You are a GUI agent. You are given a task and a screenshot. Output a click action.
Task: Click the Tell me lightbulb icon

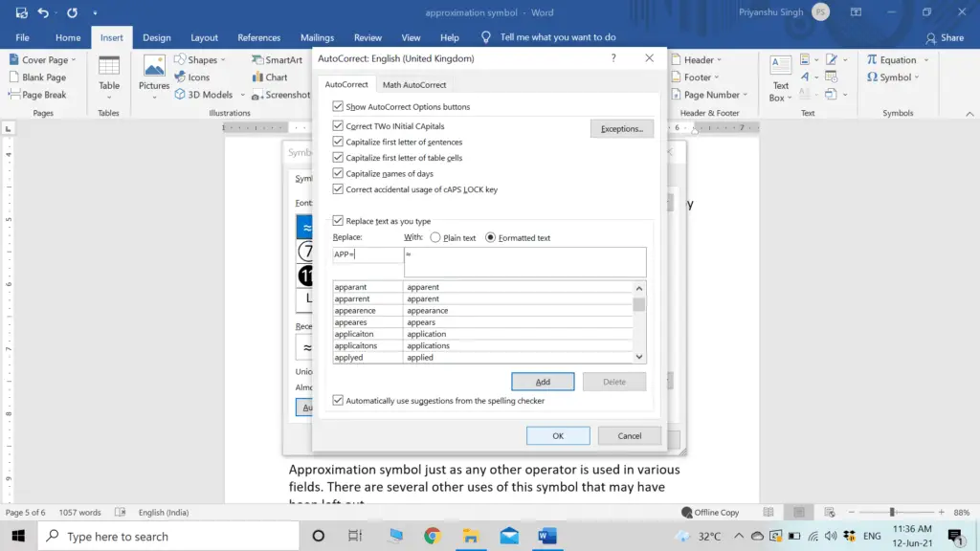[485, 37]
